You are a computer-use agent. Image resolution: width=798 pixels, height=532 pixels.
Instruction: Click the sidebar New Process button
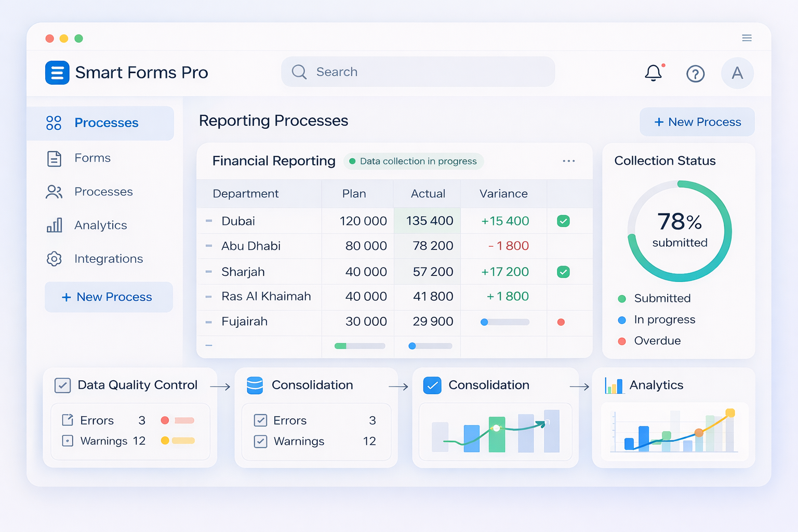point(109,297)
